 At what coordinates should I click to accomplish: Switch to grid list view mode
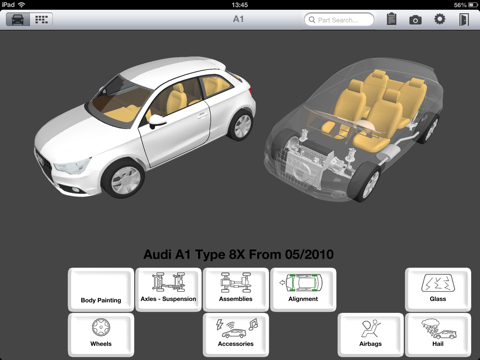[41, 19]
